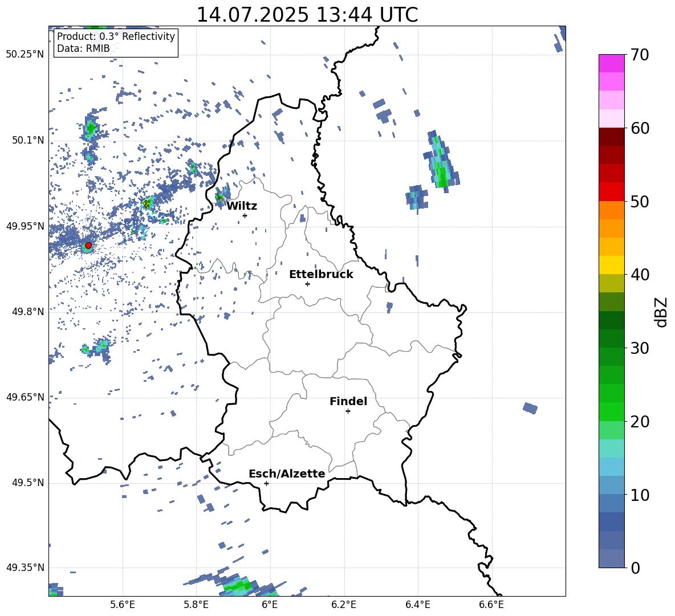Click the Data: RMIB text
Viewport: 675px width, 616px height.
tap(83, 48)
